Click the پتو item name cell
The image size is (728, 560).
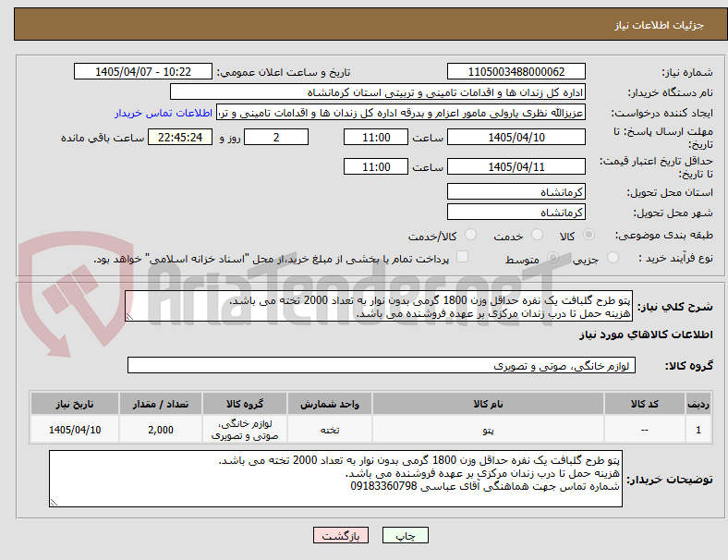coord(488,430)
